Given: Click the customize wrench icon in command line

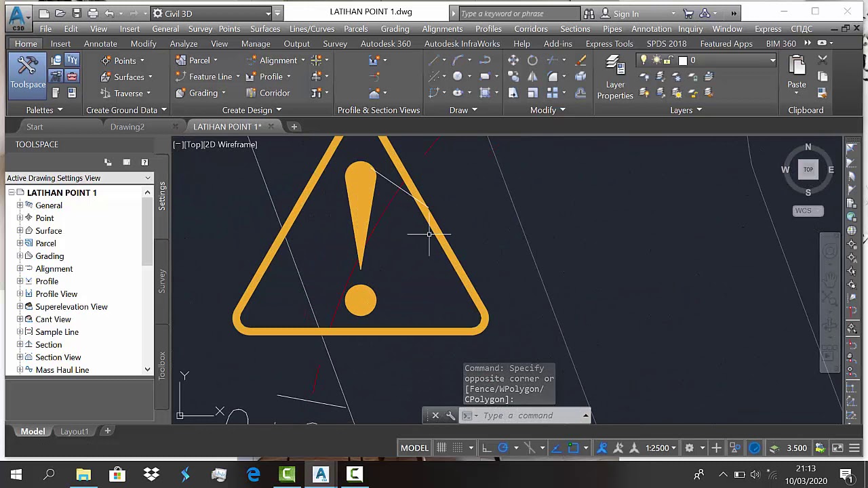Looking at the screenshot, I should 450,415.
